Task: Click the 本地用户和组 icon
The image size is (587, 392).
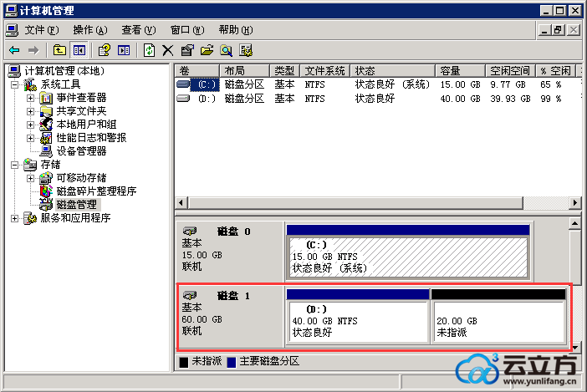Action: click(x=46, y=125)
